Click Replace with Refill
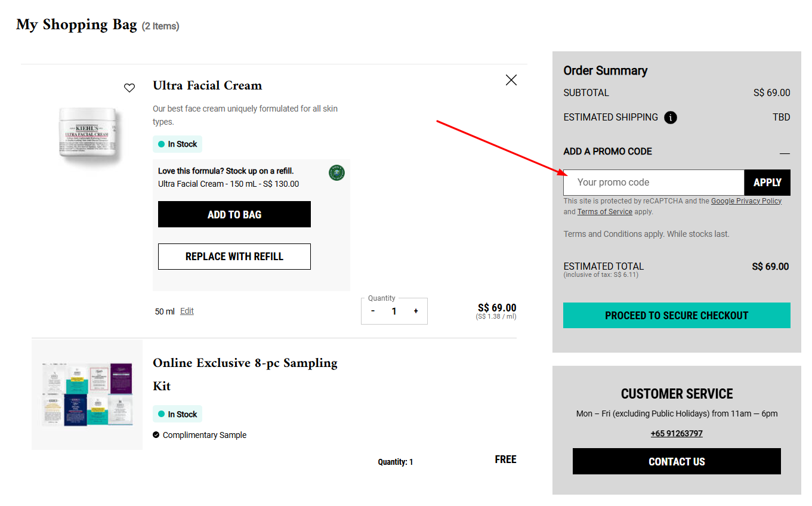812x506 pixels. pyautogui.click(x=234, y=256)
